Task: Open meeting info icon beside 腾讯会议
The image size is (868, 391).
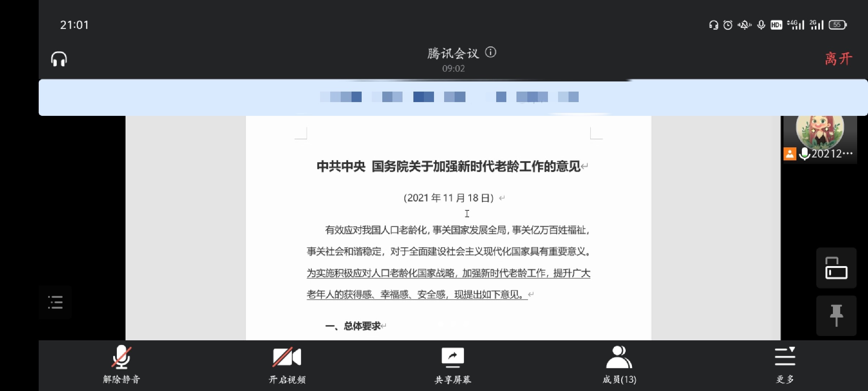Action: point(490,52)
